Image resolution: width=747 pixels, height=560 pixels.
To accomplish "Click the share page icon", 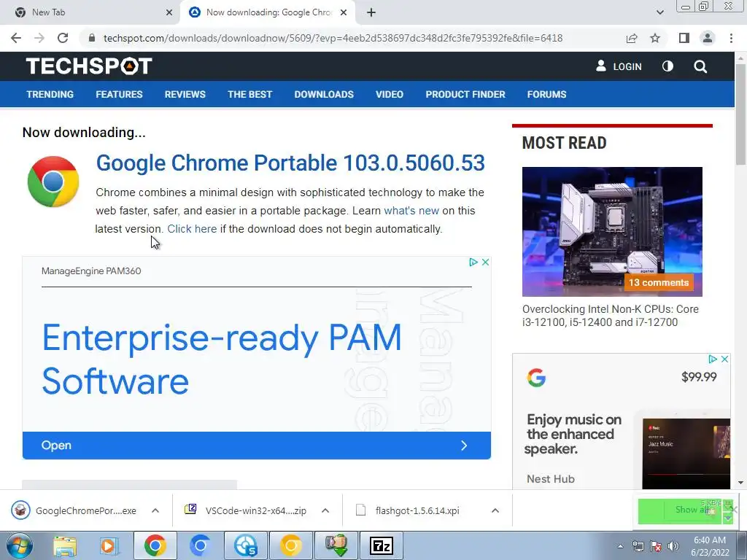I will coord(632,38).
